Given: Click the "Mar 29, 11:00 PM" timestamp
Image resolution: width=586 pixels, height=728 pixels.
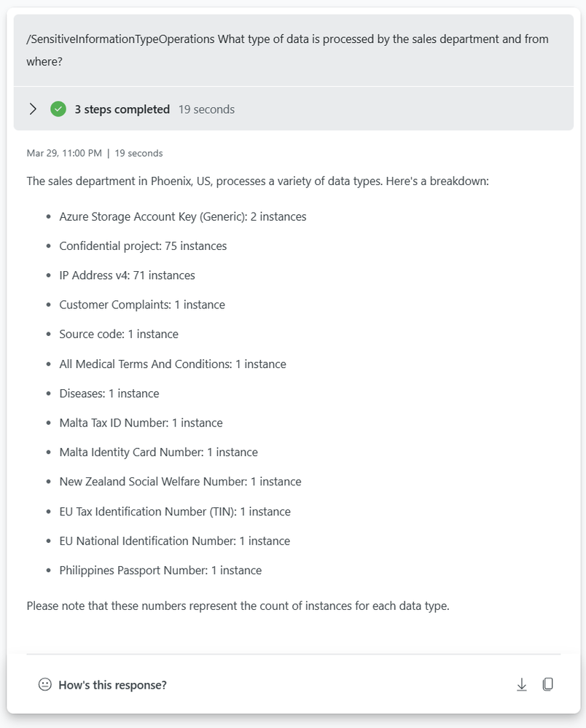Looking at the screenshot, I should pyautogui.click(x=64, y=153).
